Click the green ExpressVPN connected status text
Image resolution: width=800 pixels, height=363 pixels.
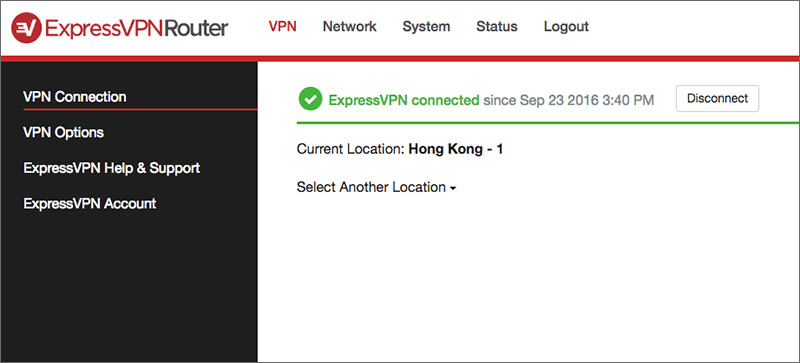(x=404, y=100)
